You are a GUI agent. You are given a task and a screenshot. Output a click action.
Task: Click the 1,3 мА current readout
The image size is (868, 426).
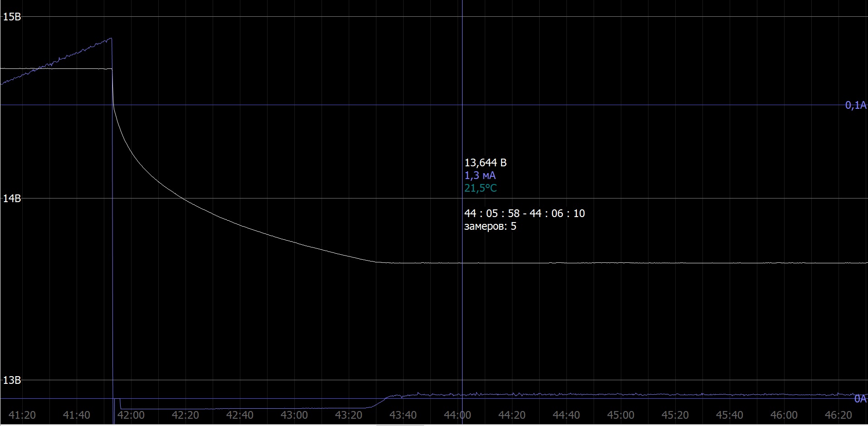(480, 175)
